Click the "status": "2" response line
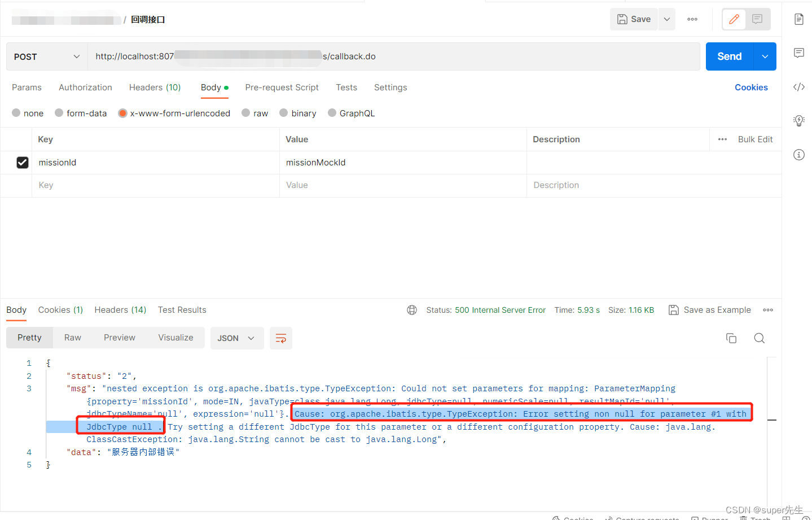The height and width of the screenshot is (520, 812). pos(102,376)
